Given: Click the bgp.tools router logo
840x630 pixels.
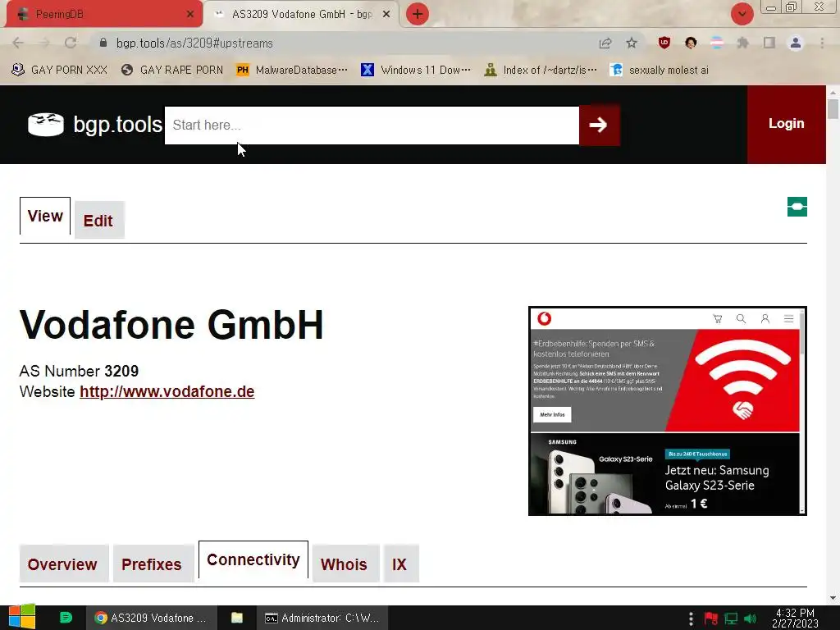Looking at the screenshot, I should [x=46, y=125].
